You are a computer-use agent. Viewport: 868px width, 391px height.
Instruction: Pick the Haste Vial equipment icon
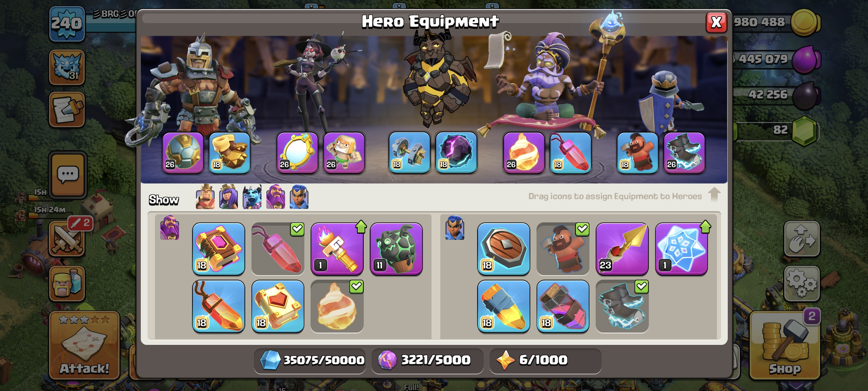coord(563,306)
